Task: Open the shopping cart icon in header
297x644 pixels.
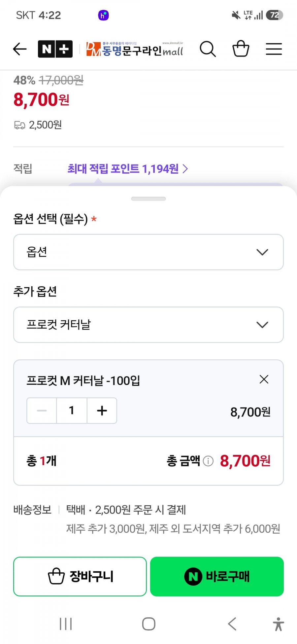Action: click(241, 49)
